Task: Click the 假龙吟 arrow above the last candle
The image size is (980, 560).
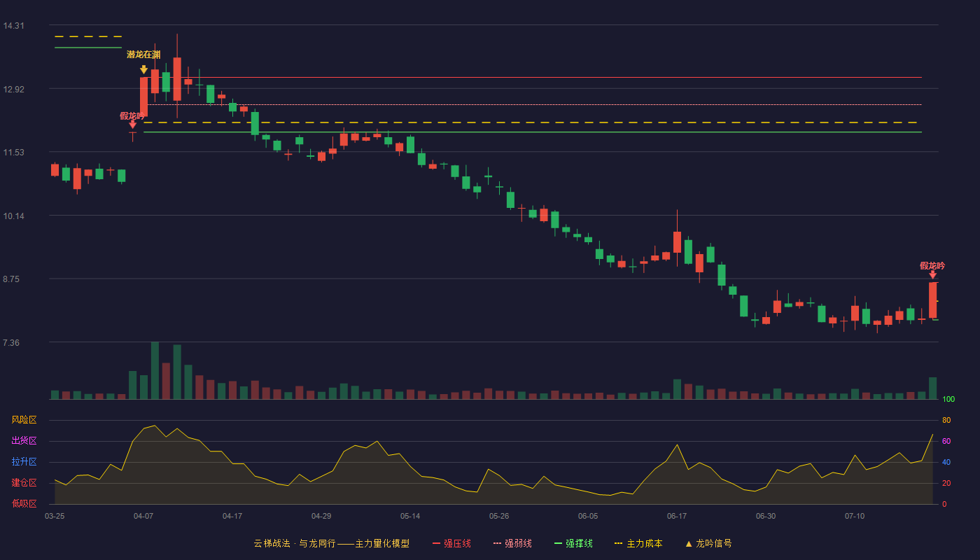Action: click(x=932, y=275)
